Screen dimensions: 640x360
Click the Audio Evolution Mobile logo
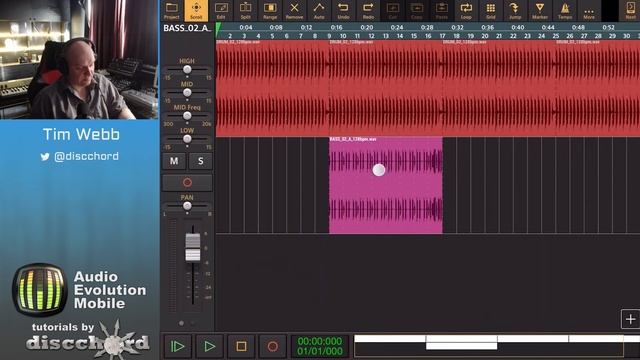pos(40,290)
